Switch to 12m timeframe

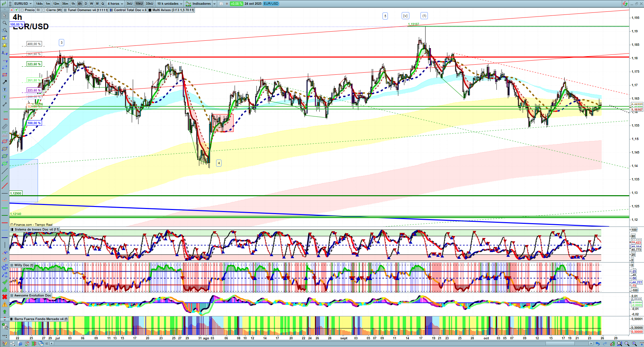pyautogui.click(x=56, y=4)
